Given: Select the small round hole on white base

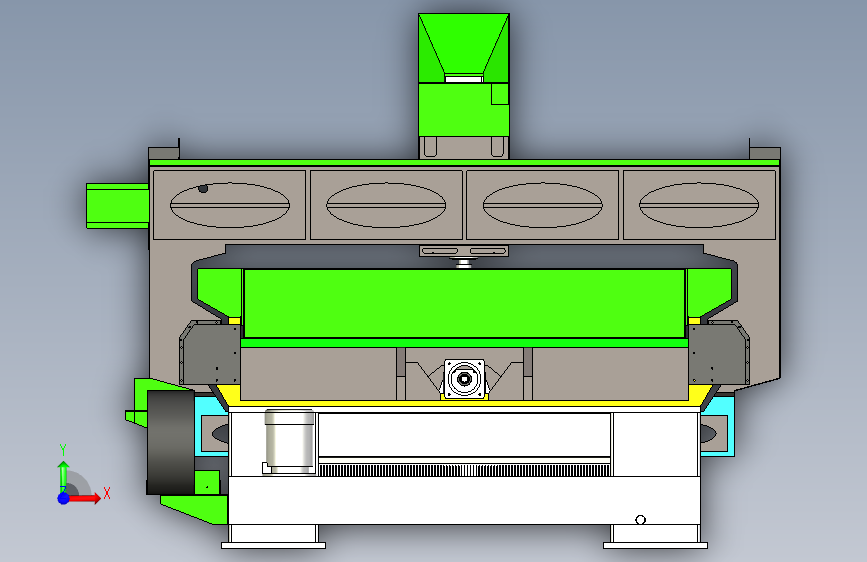Looking at the screenshot, I should click(x=640, y=519).
